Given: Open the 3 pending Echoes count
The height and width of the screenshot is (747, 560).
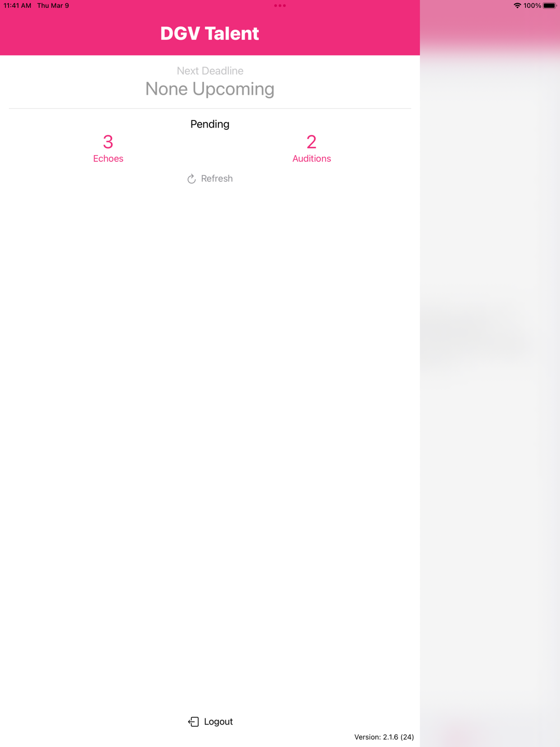Looking at the screenshot, I should click(x=108, y=142).
